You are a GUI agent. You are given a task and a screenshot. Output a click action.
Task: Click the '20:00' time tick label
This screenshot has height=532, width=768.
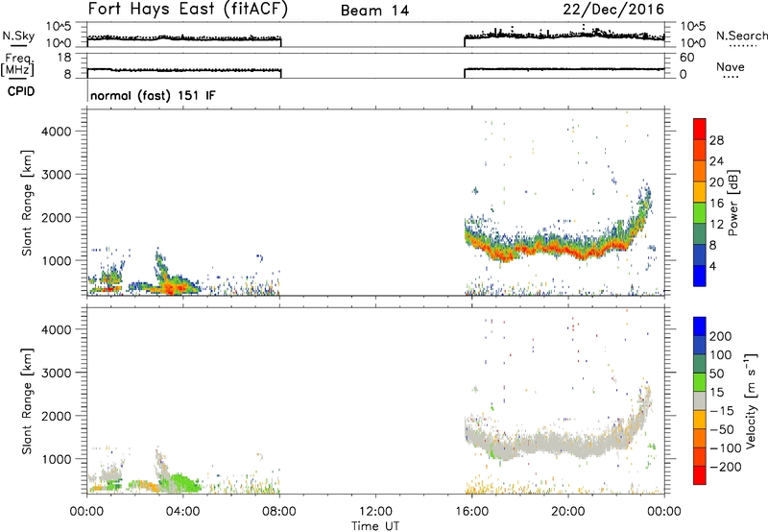pos(568,512)
